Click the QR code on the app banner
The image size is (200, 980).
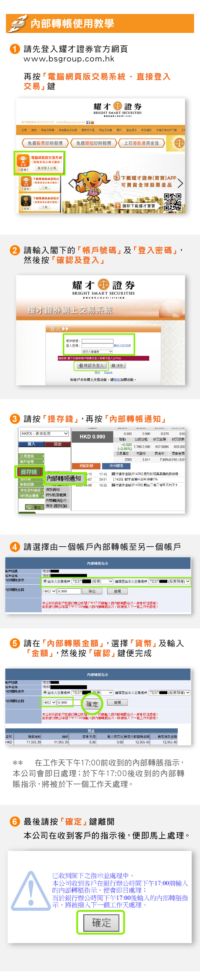tap(173, 202)
